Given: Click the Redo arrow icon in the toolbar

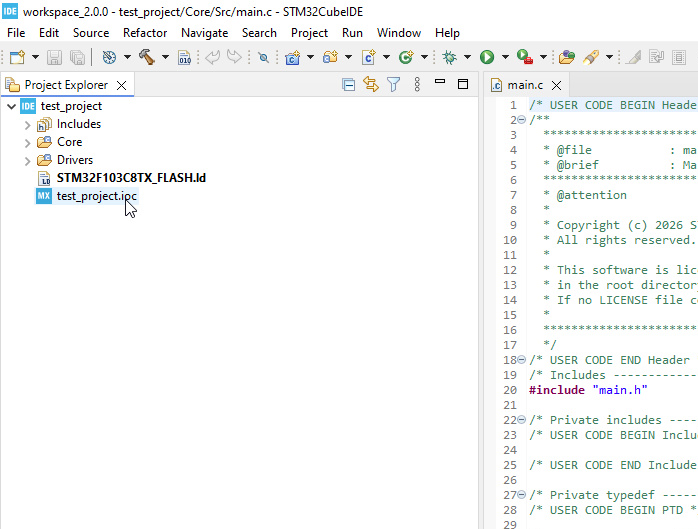Looking at the screenshot, I should pos(234,57).
